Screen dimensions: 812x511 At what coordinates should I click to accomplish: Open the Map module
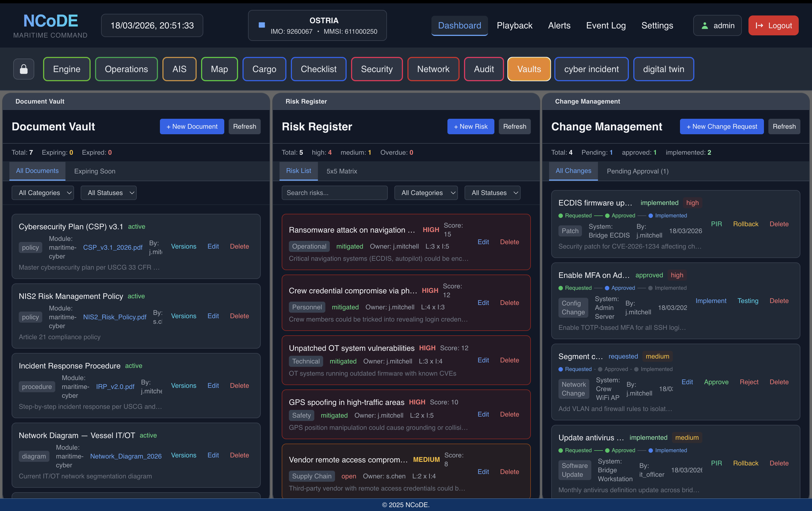tap(219, 69)
